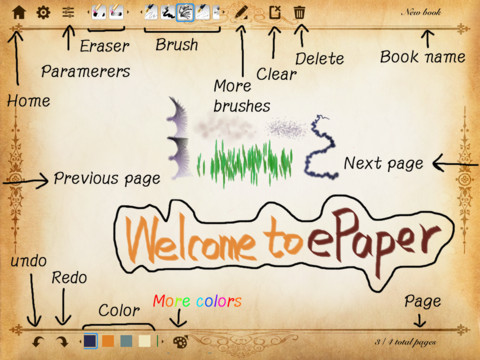
Task: Select the leftmost fountain pen brush
Action: [x=151, y=13]
